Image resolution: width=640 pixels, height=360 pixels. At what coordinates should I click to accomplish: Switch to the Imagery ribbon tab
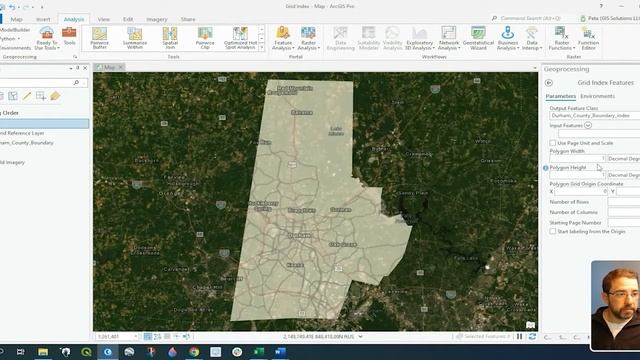click(157, 19)
